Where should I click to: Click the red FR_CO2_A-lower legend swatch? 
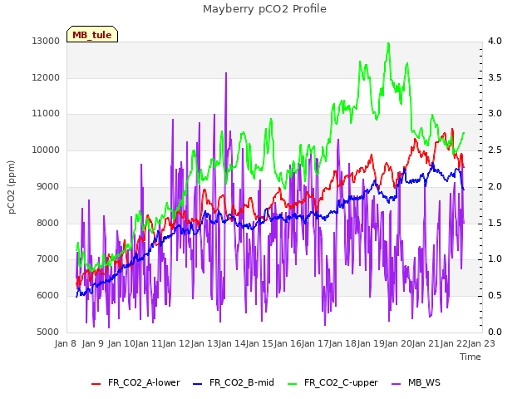tap(96, 384)
